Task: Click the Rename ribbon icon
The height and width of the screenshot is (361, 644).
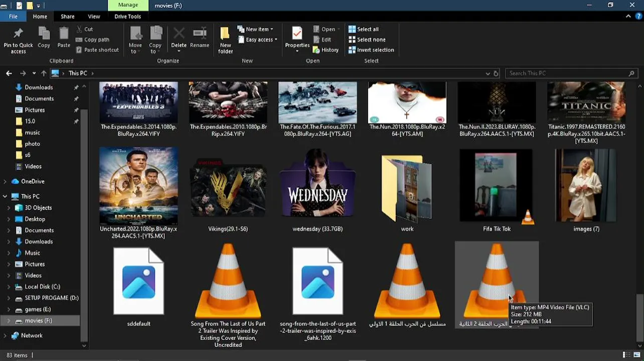Action: 200,34
